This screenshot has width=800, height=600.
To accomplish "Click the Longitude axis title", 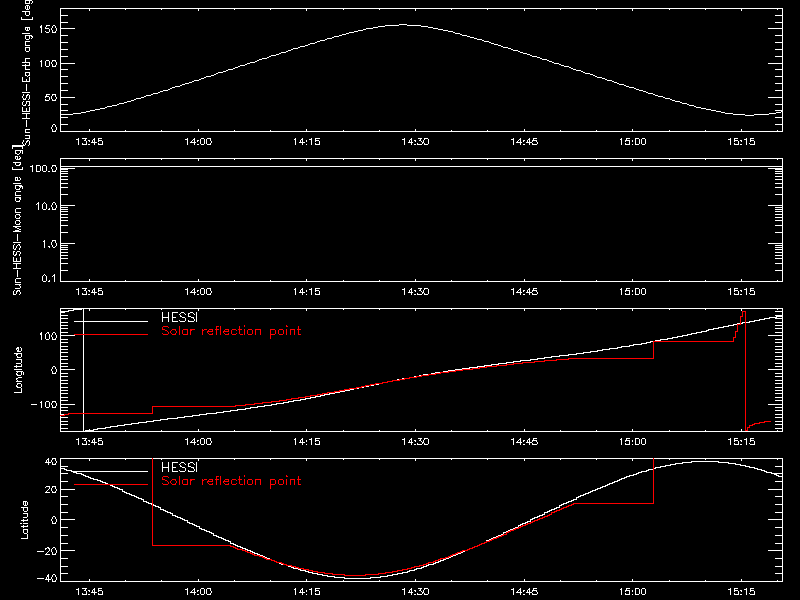I will [x=18, y=370].
